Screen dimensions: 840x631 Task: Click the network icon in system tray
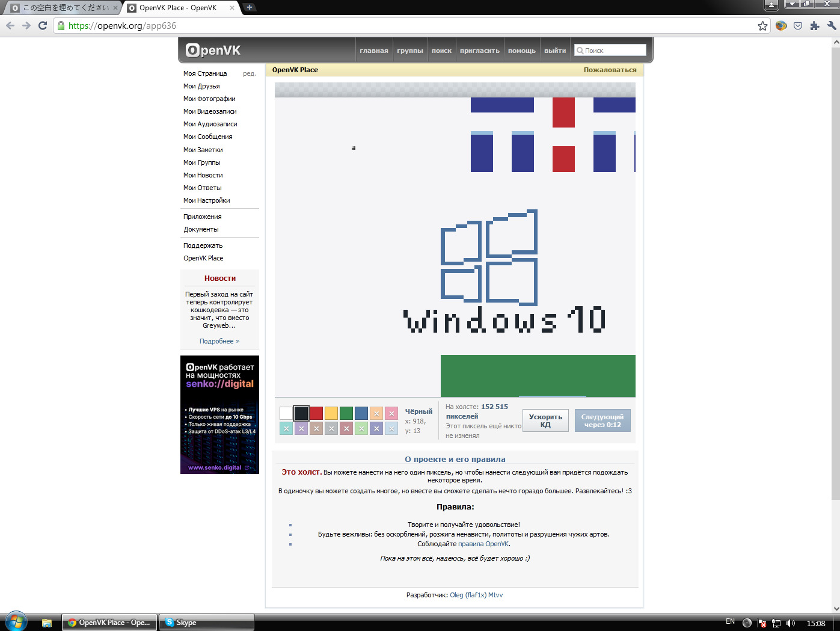776,623
